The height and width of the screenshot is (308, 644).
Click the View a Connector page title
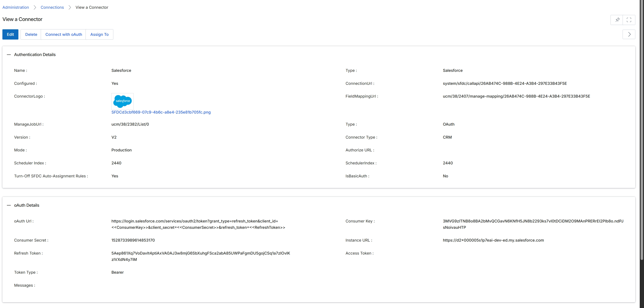pyautogui.click(x=22, y=19)
